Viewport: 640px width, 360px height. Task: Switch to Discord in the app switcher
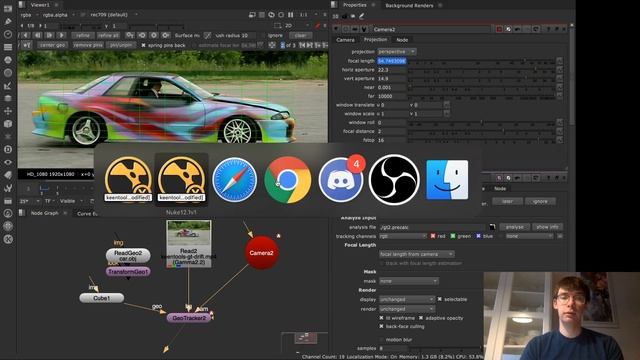(341, 180)
